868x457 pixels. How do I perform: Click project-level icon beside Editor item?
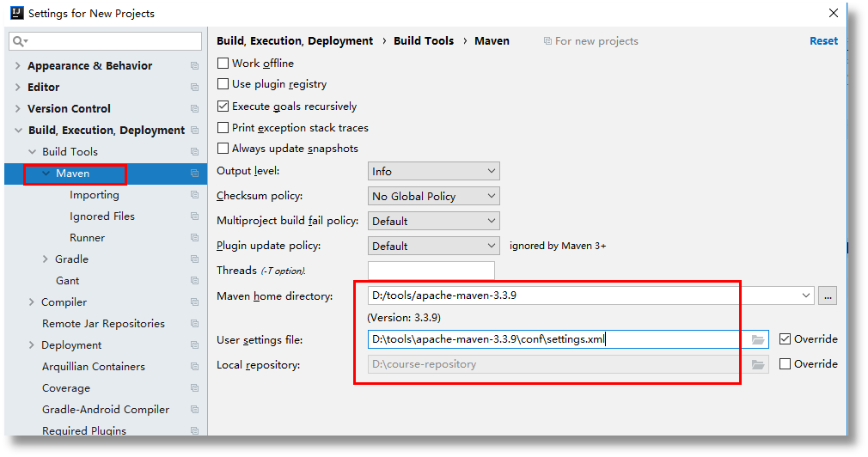(194, 88)
